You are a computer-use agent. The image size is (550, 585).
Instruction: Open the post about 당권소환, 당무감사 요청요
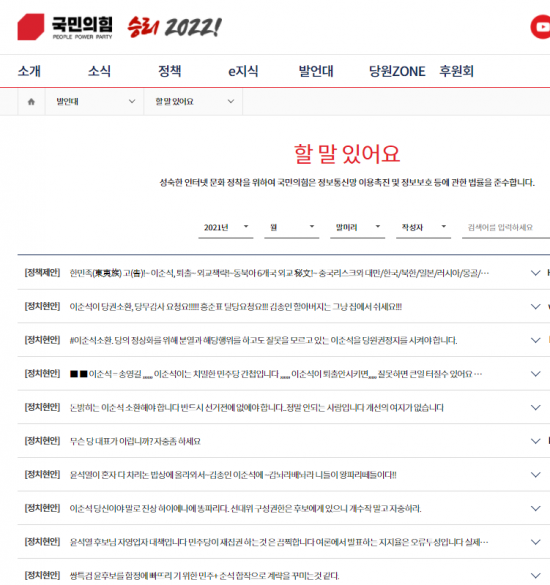(235, 307)
